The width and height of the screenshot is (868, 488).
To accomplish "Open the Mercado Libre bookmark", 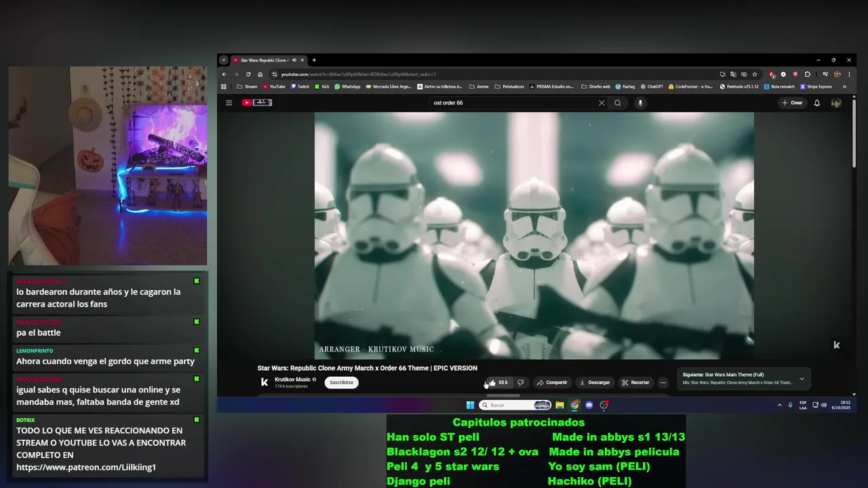I will coord(389,87).
